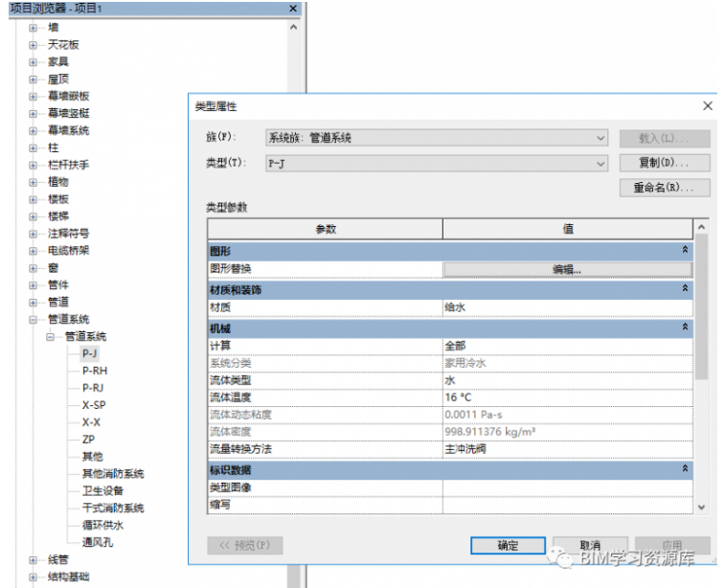This screenshot has height=588, width=725.
Task: Expand the 栏杆扶手 tree node
Action: tap(33, 165)
